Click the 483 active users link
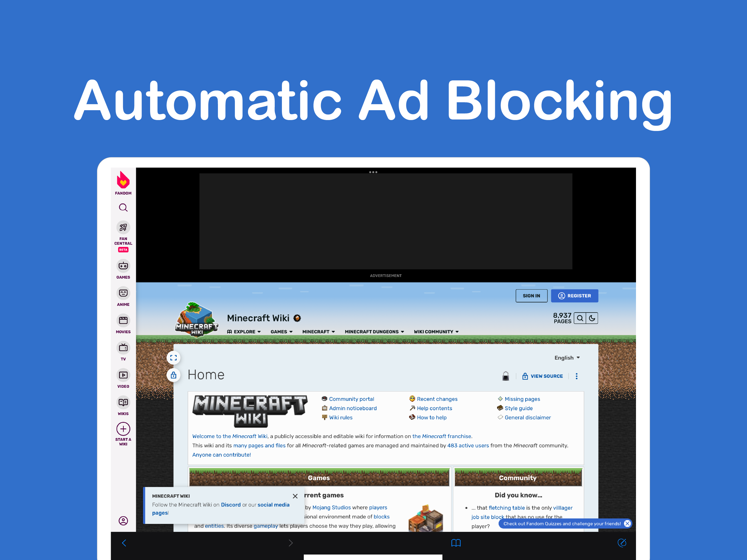 (468, 445)
